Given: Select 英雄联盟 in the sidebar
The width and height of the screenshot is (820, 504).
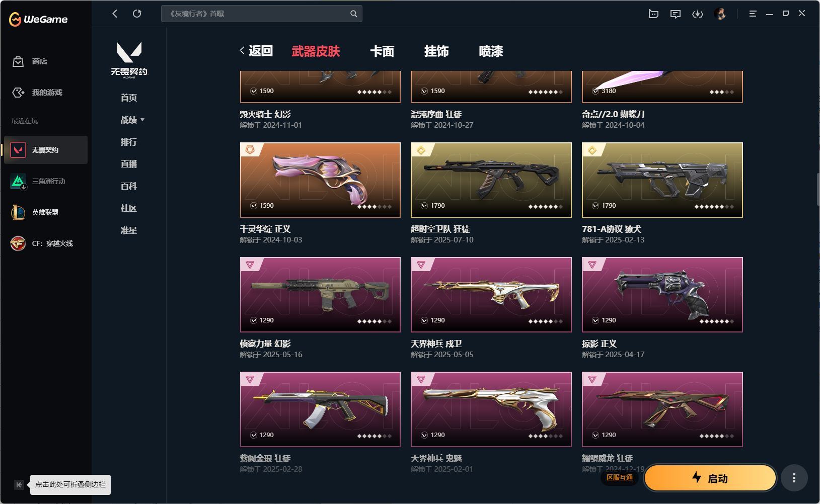Looking at the screenshot, I should (x=46, y=212).
